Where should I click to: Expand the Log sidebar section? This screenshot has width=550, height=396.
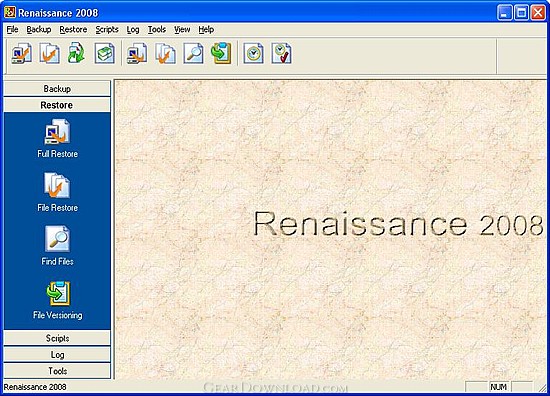click(57, 355)
